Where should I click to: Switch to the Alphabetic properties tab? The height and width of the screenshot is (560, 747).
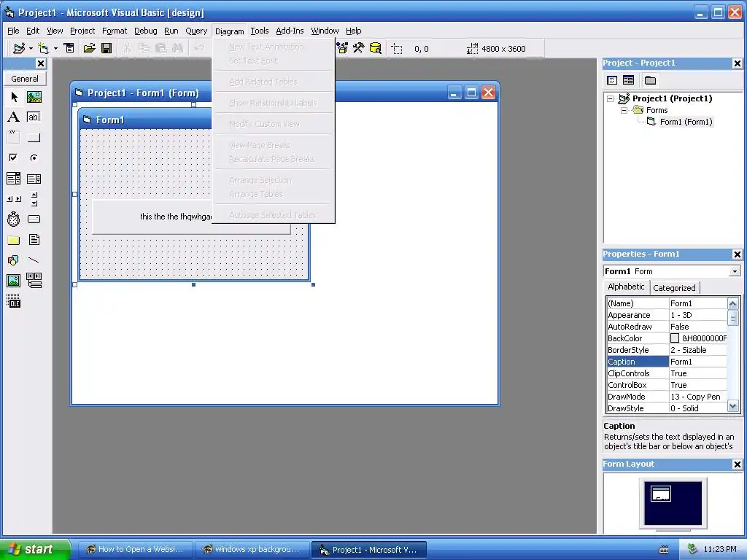626,287
